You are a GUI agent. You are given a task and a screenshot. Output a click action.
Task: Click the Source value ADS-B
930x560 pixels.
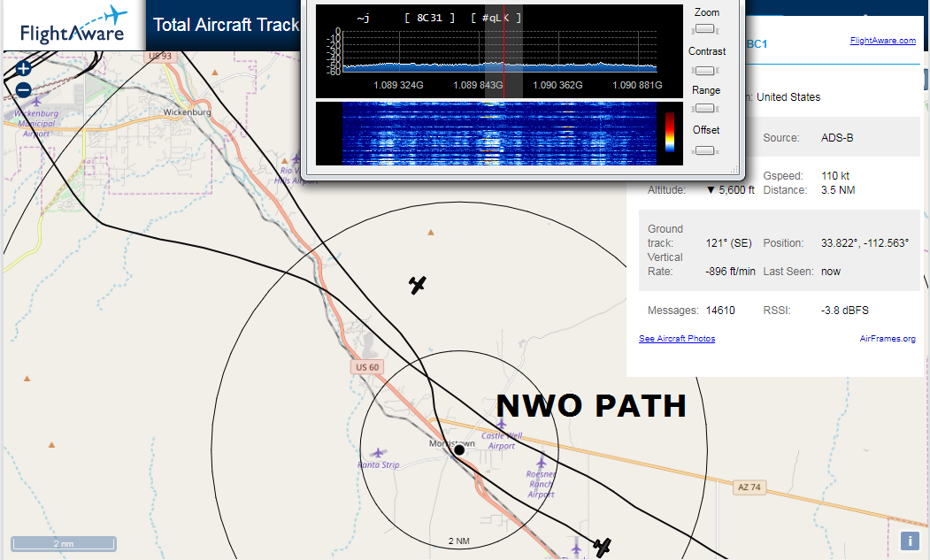pyautogui.click(x=837, y=138)
